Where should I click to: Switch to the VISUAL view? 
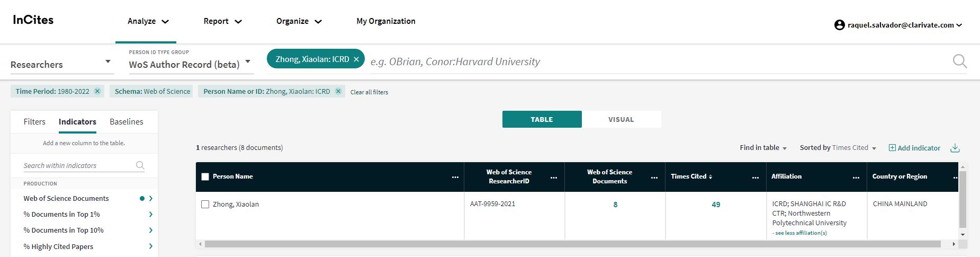pos(621,119)
